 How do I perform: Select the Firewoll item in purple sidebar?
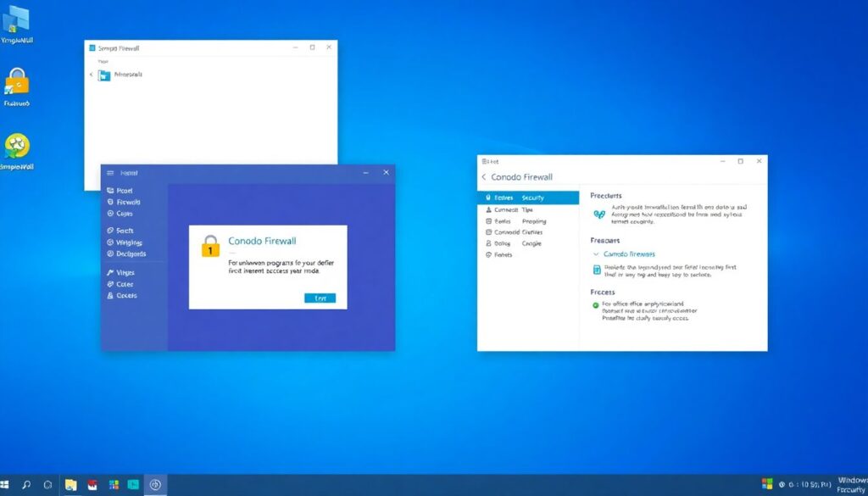point(127,203)
